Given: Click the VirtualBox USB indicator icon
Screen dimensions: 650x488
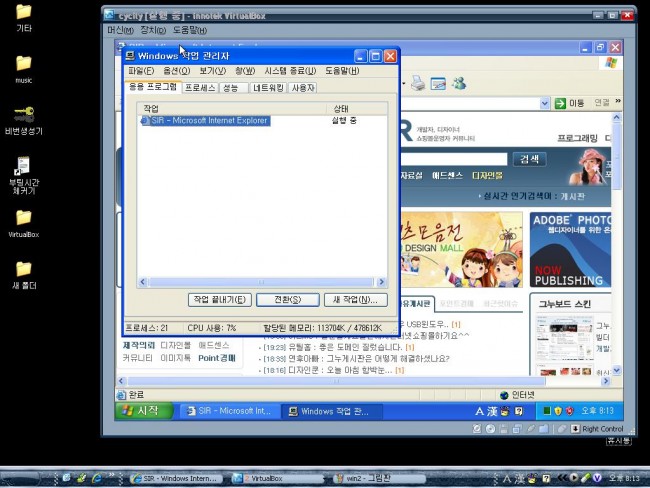Looking at the screenshot, I should pos(531,429).
